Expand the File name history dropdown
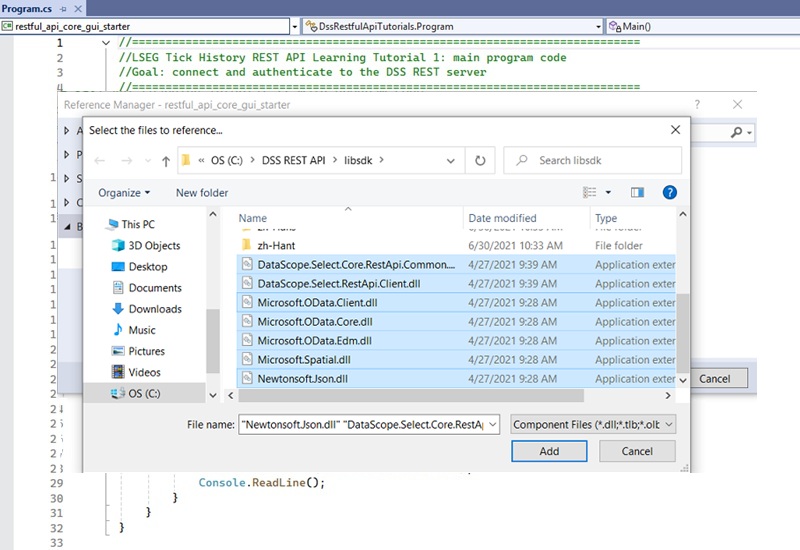The width and height of the screenshot is (800, 550). [x=491, y=425]
